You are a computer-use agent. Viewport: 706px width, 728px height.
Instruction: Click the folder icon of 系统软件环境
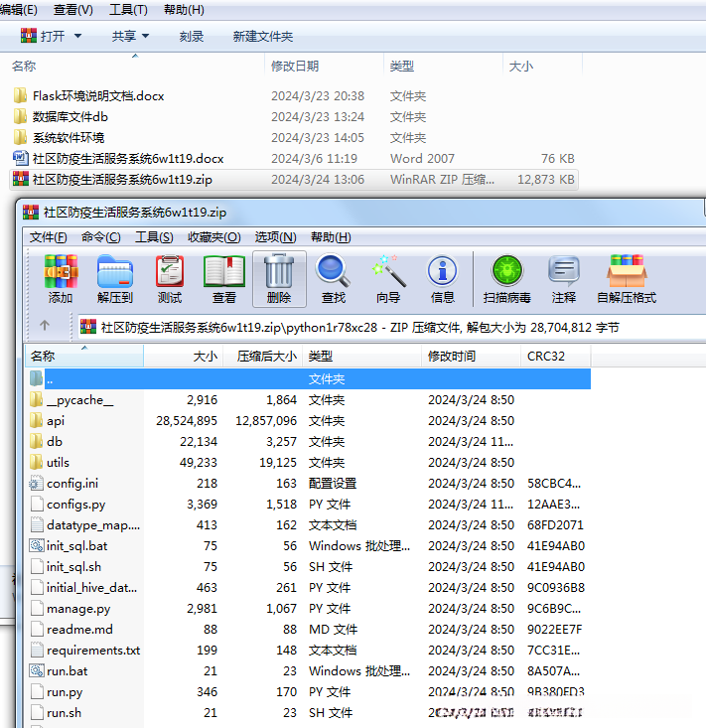click(20, 137)
